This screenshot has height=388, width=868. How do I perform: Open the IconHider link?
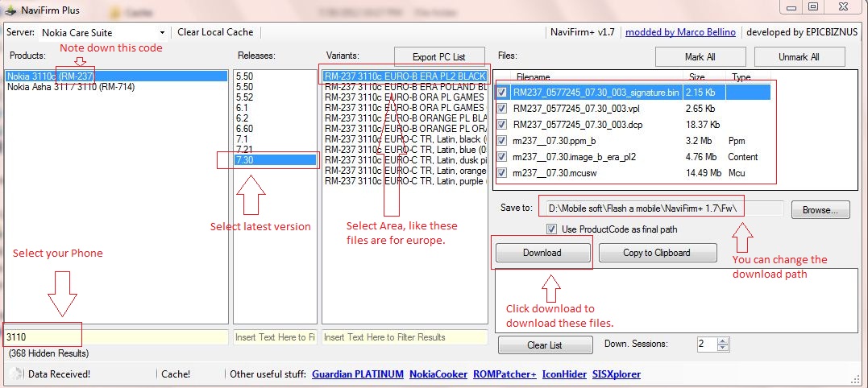coord(564,374)
